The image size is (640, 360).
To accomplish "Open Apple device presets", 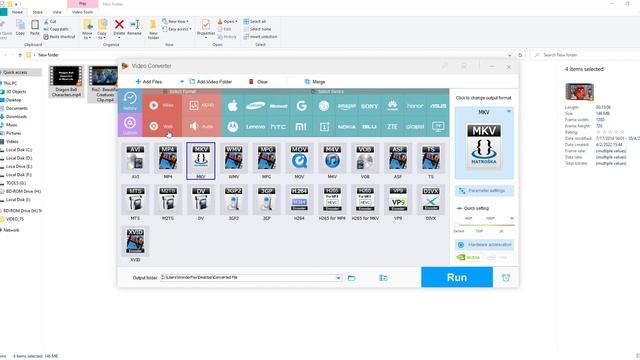I will point(233,106).
